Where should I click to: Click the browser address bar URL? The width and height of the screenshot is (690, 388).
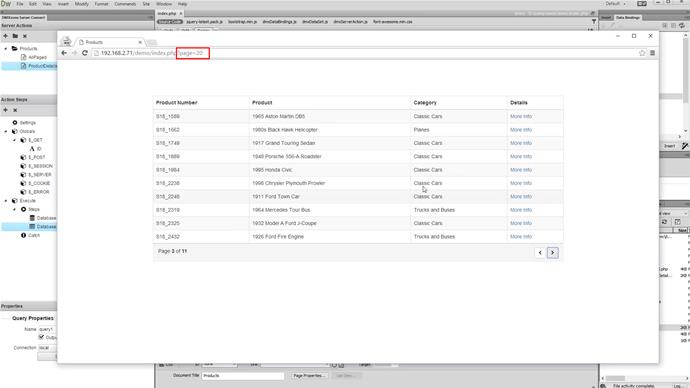pos(152,53)
